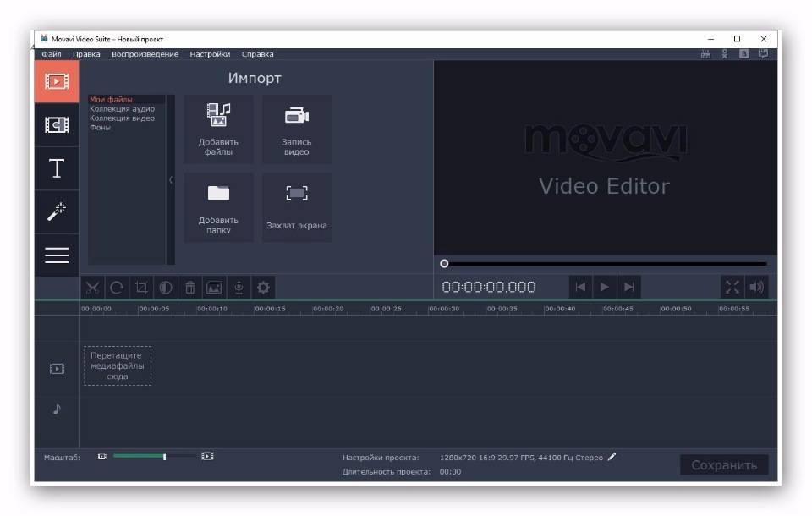The image size is (812, 516).
Task: Skip to next frame button
Action: [x=628, y=287]
